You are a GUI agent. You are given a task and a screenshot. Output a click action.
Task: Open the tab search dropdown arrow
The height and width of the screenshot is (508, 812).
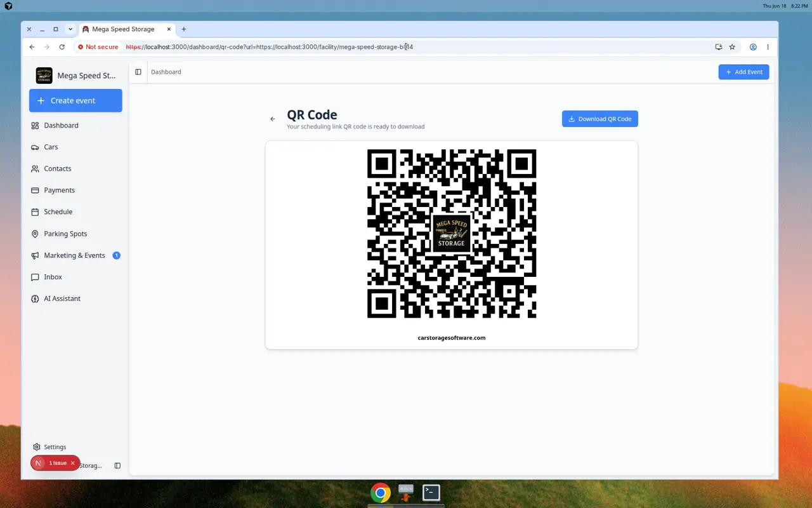coord(70,29)
